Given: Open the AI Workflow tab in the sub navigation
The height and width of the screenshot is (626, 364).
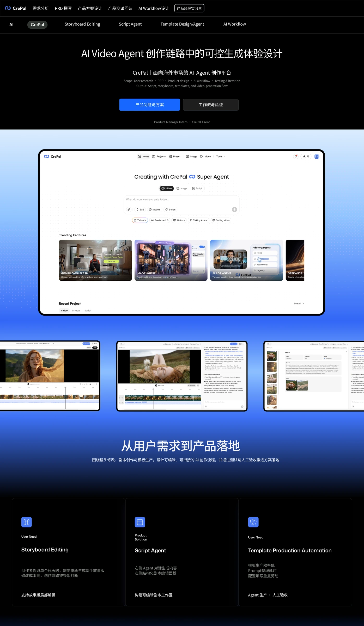Looking at the screenshot, I should 234,24.
